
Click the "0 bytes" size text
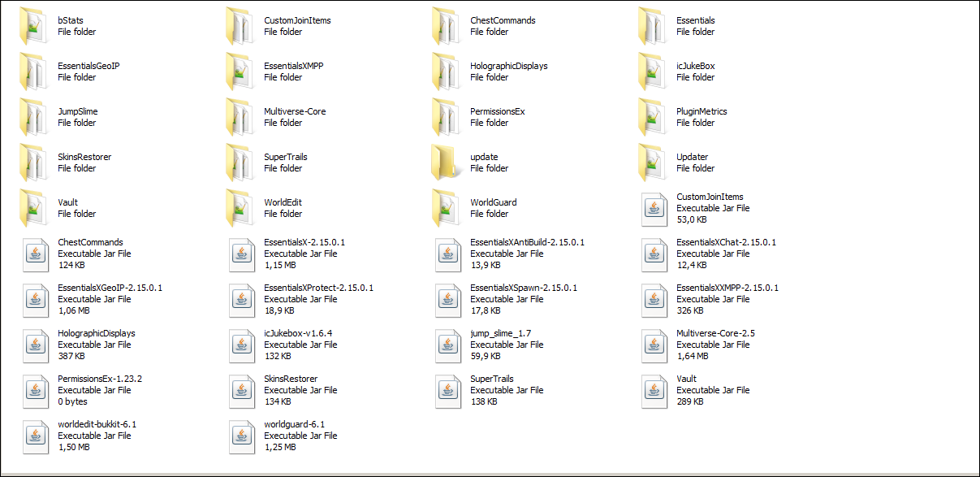pos(72,401)
